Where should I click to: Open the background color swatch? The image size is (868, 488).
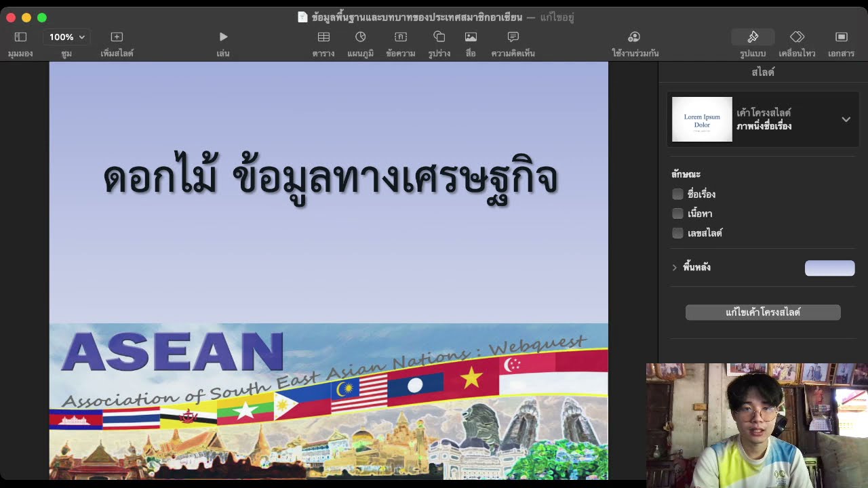(829, 268)
